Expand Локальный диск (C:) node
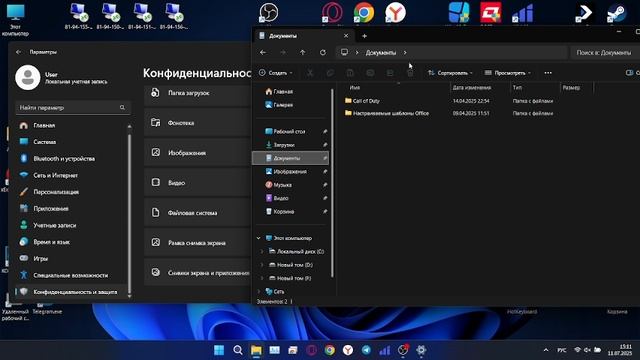Image resolution: width=640 pixels, height=360 pixels. (x=262, y=251)
